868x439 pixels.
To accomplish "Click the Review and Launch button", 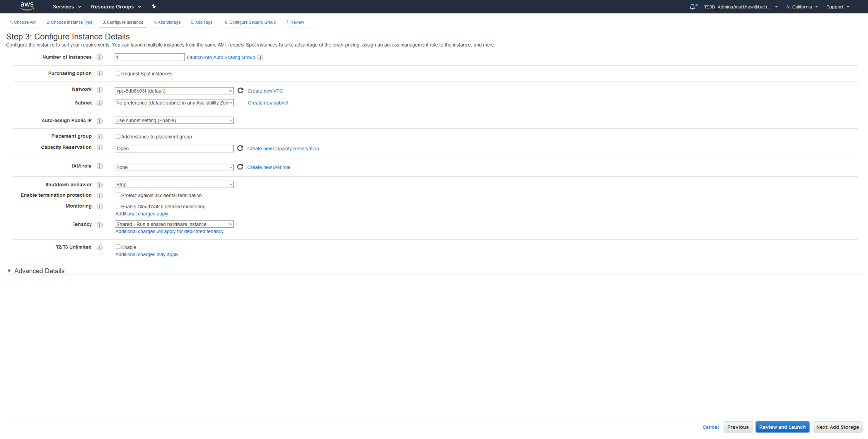I will (782, 426).
